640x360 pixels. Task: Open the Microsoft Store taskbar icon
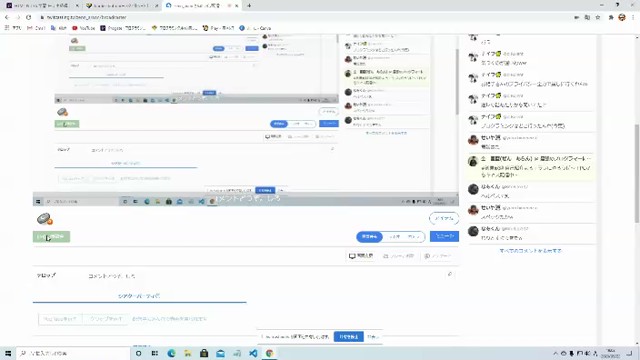coord(204,353)
